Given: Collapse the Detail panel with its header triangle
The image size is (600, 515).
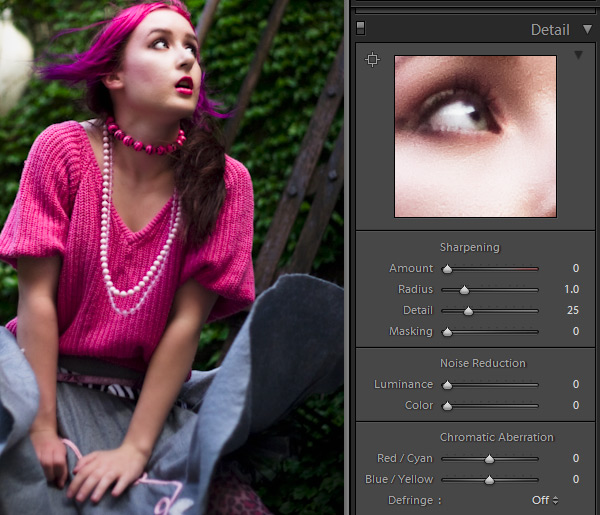Looking at the screenshot, I should [587, 29].
